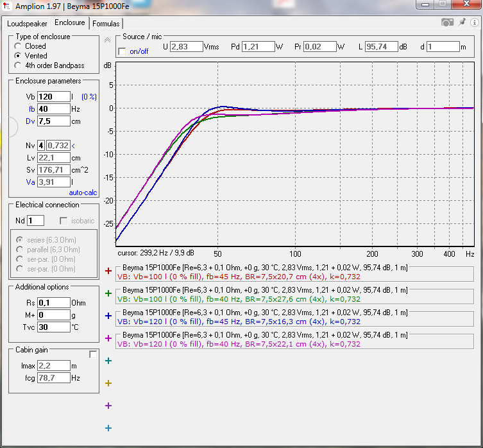Switch to the Loudspeaker tab
483x448 pixels.
(x=27, y=24)
